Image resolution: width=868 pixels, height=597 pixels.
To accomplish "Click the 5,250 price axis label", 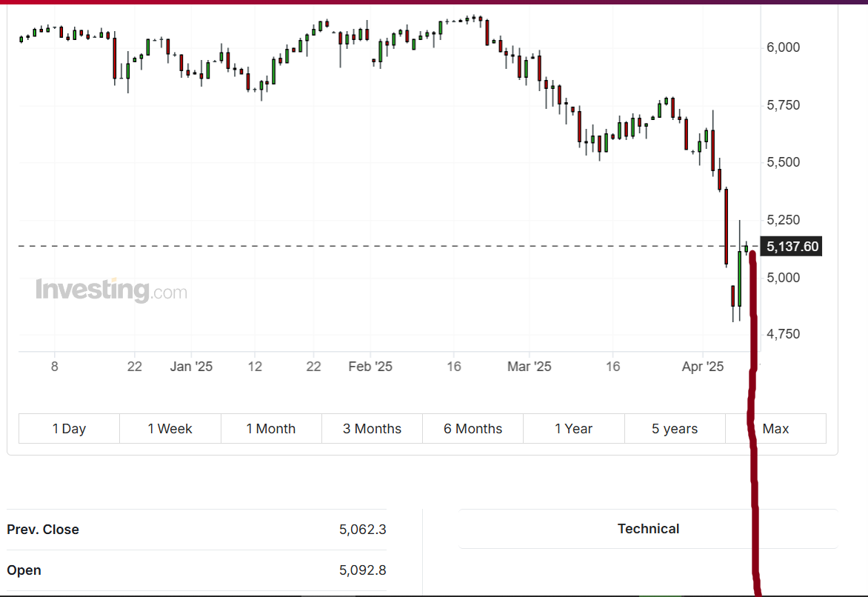I will point(783,220).
